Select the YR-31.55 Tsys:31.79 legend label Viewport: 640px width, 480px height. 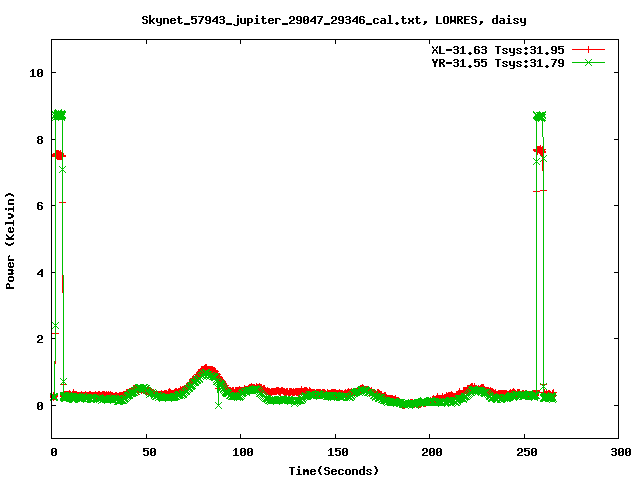coord(498,63)
